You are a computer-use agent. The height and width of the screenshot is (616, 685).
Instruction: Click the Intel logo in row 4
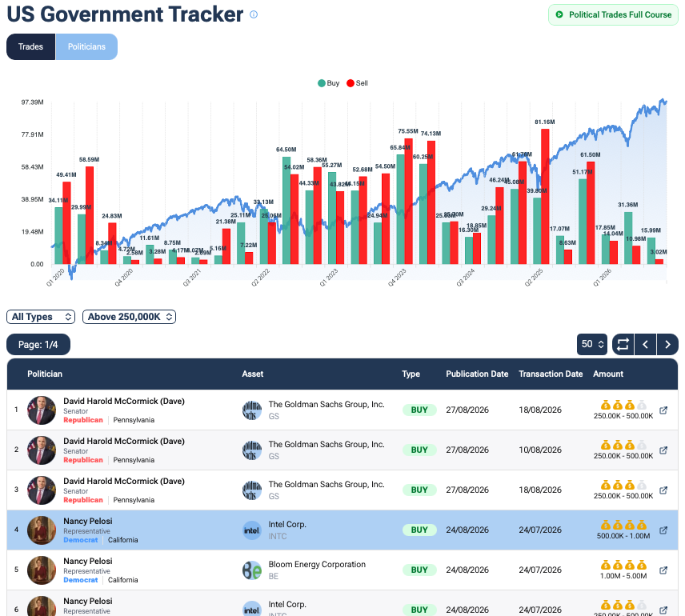[x=251, y=530]
